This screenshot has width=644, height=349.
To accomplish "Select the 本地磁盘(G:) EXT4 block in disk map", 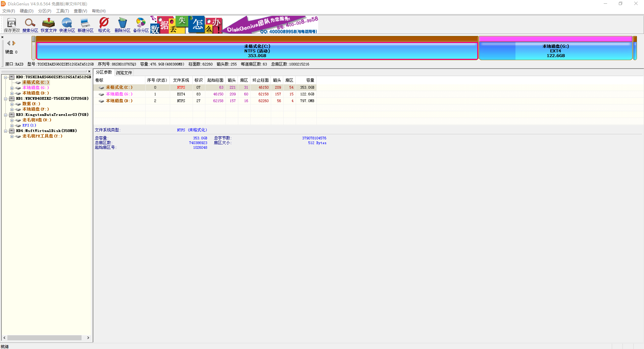I will point(555,51).
